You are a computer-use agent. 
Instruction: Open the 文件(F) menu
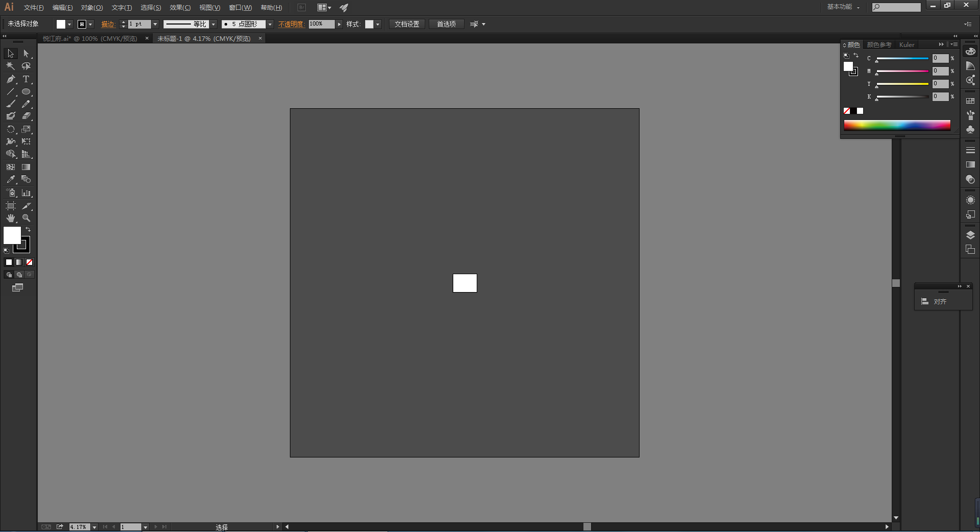pyautogui.click(x=34, y=8)
